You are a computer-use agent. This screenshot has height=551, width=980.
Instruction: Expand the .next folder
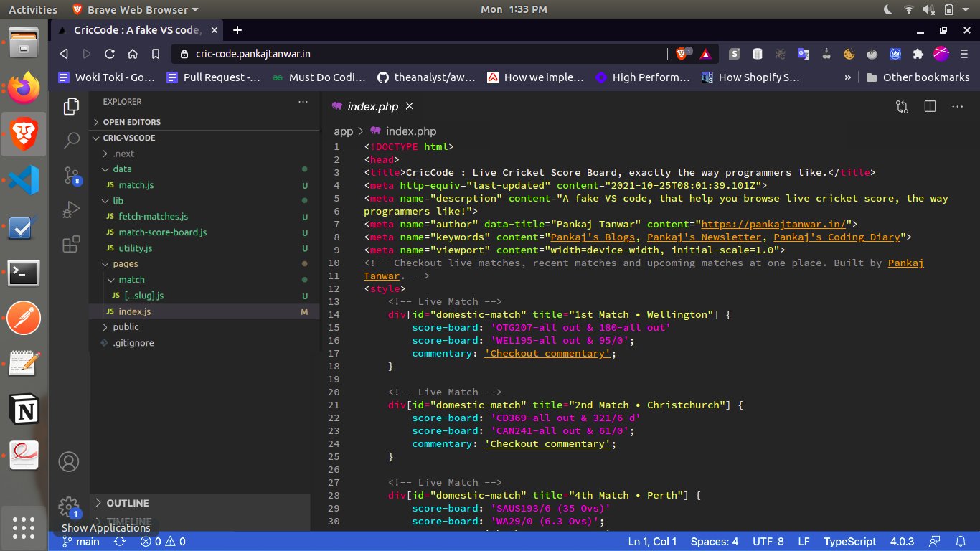click(x=123, y=154)
